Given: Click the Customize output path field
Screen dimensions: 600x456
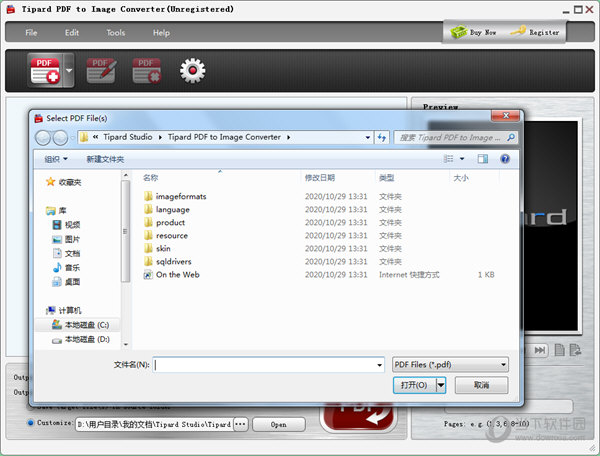Looking at the screenshot, I should (155, 424).
